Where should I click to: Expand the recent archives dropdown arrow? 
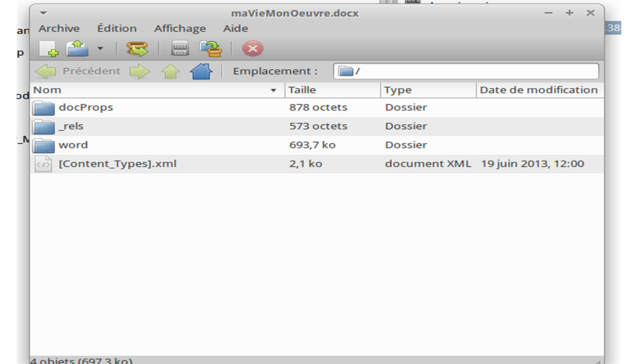click(x=100, y=49)
